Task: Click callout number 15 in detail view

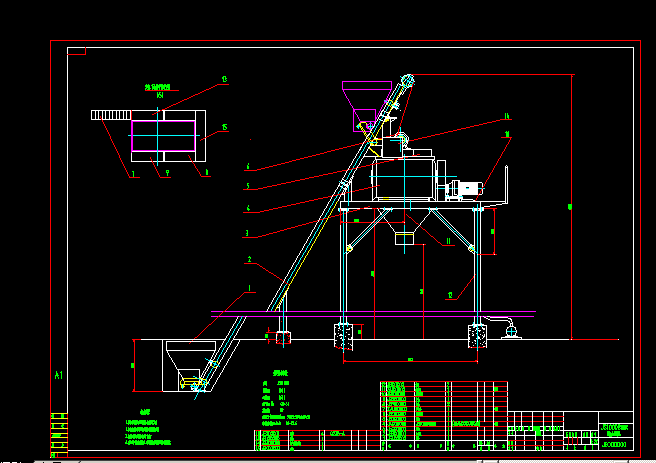Action: [x=225, y=127]
